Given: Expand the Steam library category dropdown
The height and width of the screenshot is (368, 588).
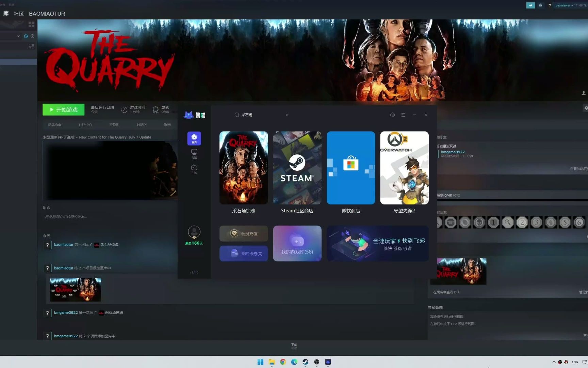Looking at the screenshot, I should (x=18, y=36).
